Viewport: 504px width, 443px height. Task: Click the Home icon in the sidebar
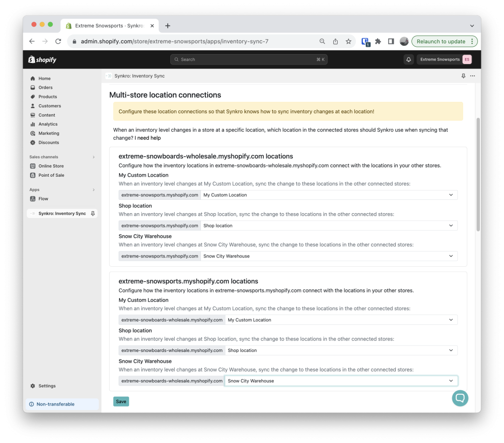click(33, 78)
